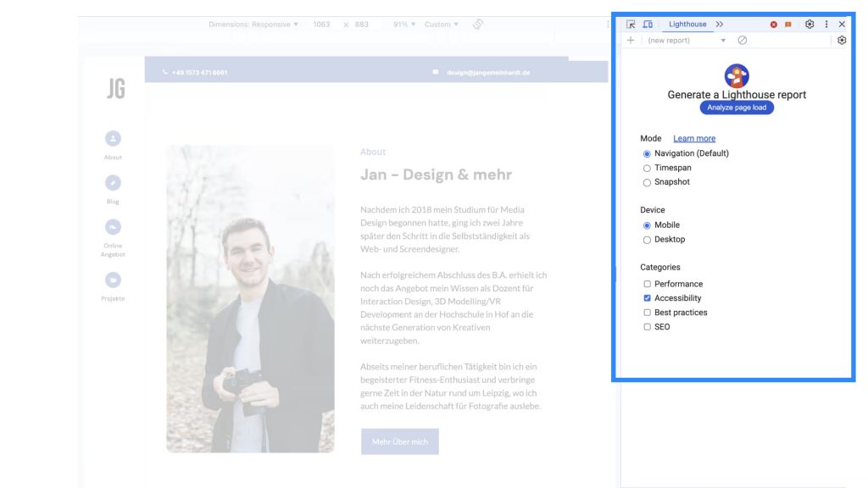Click the Analyze page load button
The height and width of the screenshot is (488, 868).
click(x=737, y=108)
